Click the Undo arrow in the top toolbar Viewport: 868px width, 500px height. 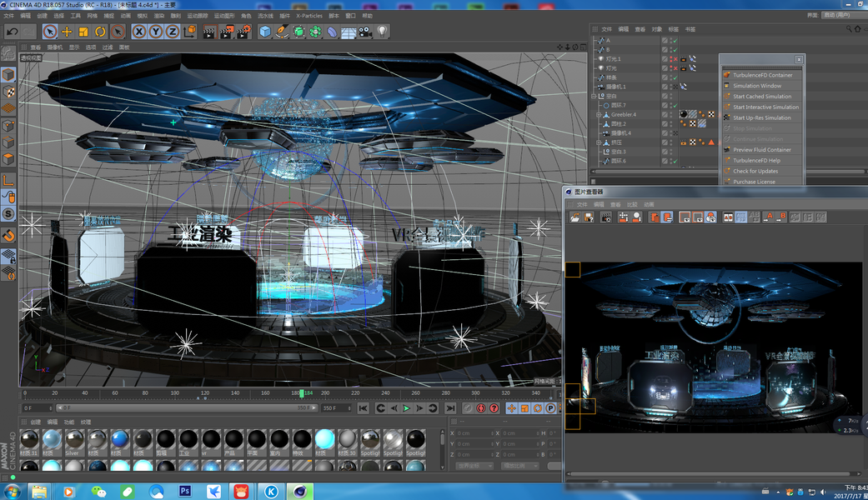12,32
